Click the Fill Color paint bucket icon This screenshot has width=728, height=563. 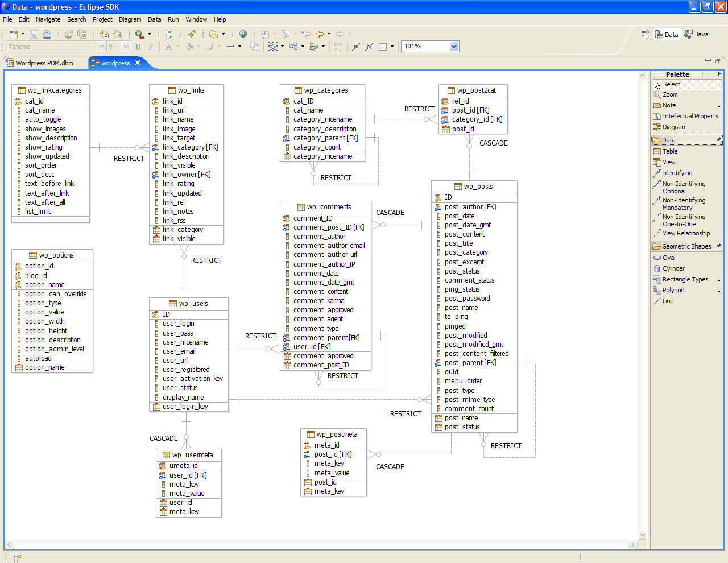pos(190,47)
